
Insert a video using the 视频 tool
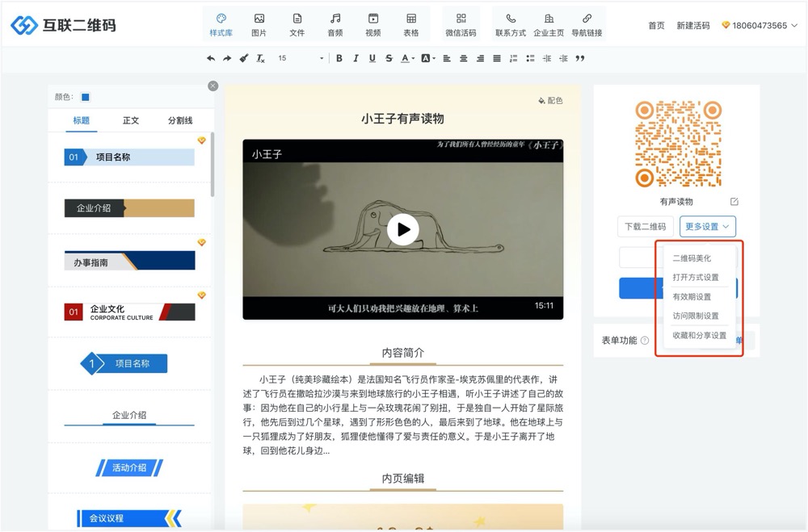(x=373, y=25)
